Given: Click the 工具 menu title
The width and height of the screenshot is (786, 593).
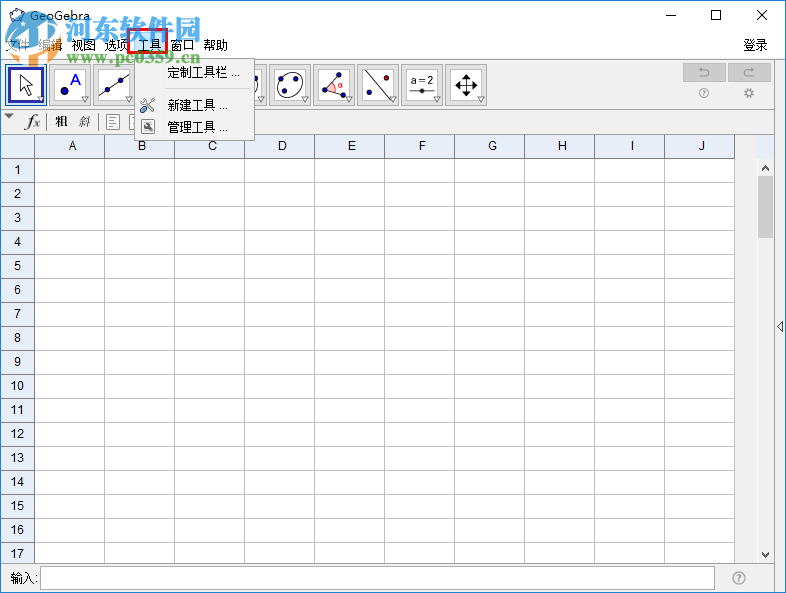Looking at the screenshot, I should [149, 45].
